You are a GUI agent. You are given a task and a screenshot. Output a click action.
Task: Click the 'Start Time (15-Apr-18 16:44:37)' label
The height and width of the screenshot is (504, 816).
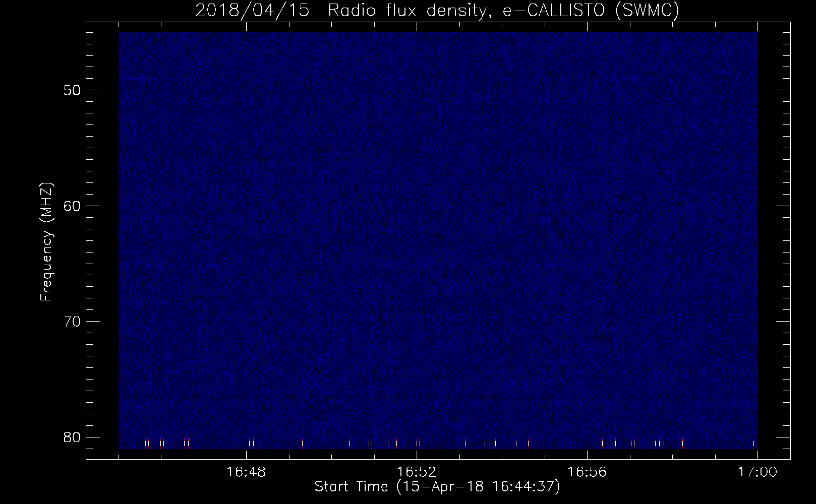coord(437,487)
